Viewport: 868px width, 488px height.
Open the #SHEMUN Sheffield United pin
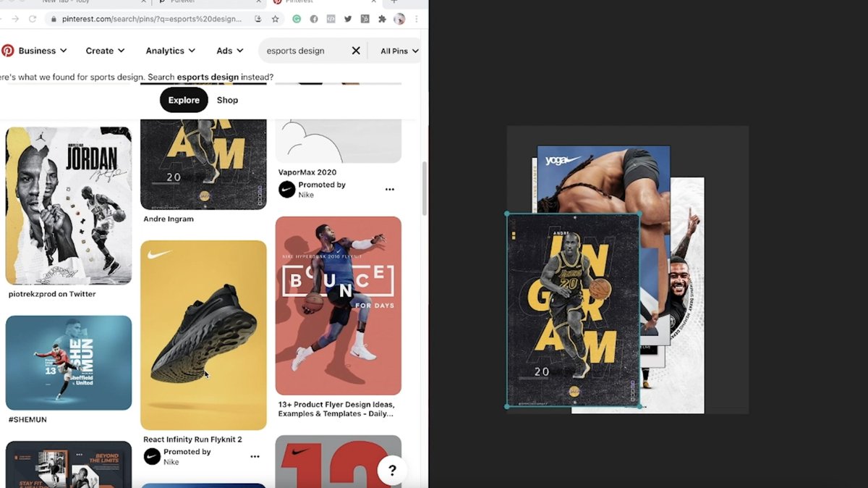pyautogui.click(x=69, y=363)
